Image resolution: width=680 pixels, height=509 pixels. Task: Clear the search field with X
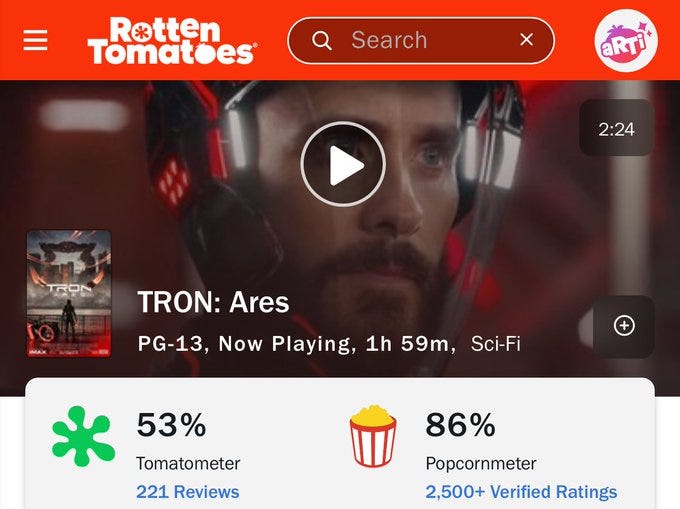click(x=526, y=40)
